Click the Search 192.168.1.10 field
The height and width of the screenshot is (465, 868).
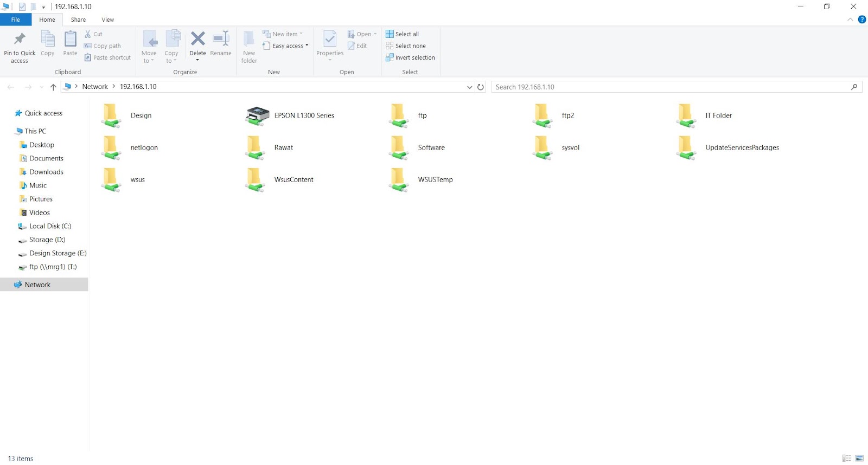(676, 87)
